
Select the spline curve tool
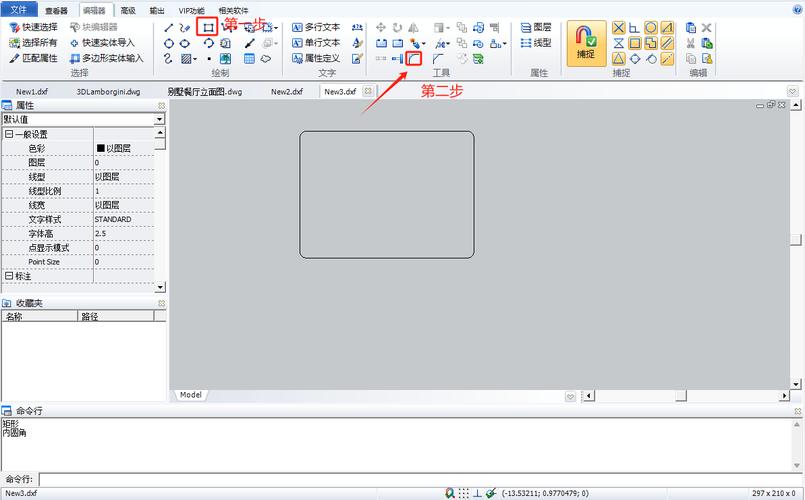[168, 59]
